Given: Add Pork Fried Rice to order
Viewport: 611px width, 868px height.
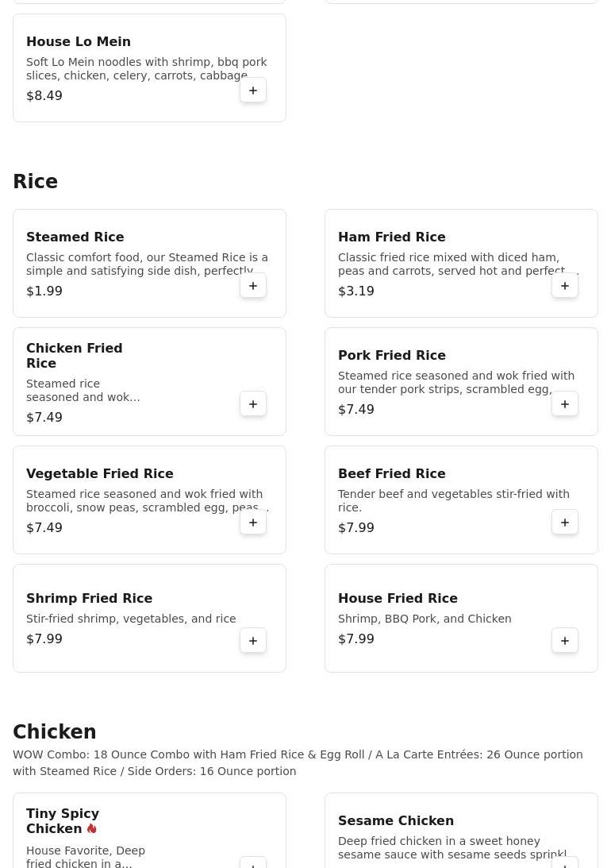Looking at the screenshot, I should (565, 404).
